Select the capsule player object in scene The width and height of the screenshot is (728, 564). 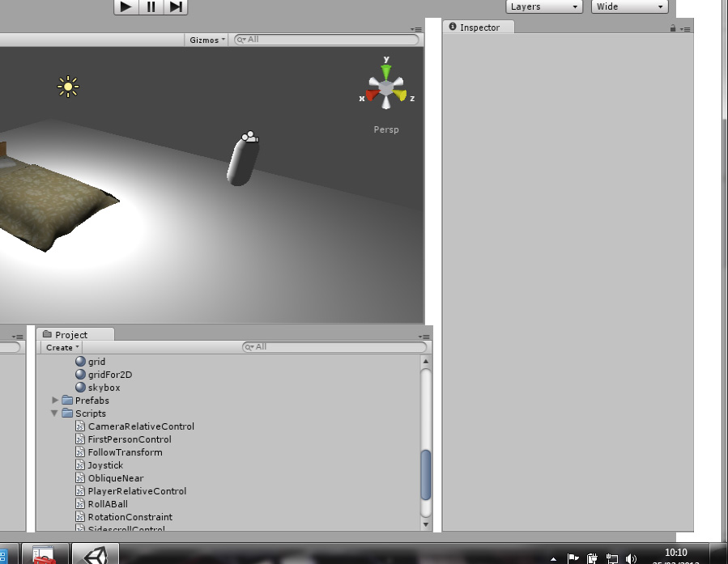(x=241, y=160)
